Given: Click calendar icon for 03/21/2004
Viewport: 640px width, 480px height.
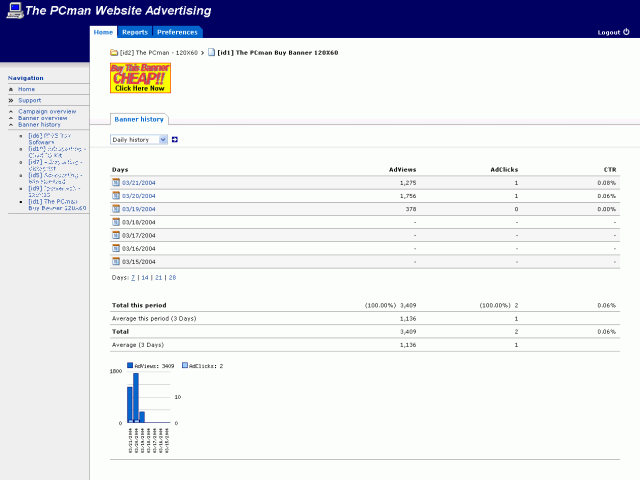Looking at the screenshot, I should tap(116, 182).
